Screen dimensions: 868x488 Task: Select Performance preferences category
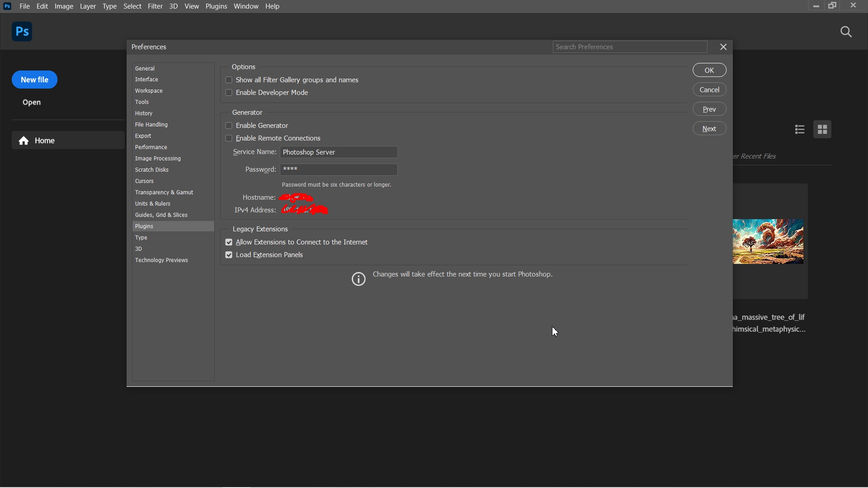pos(151,147)
